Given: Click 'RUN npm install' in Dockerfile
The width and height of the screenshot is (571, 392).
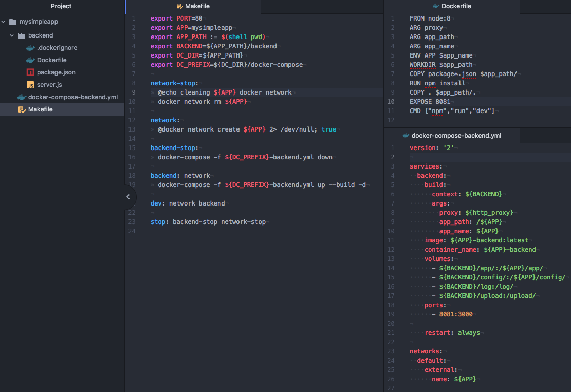Looking at the screenshot, I should 437,83.
